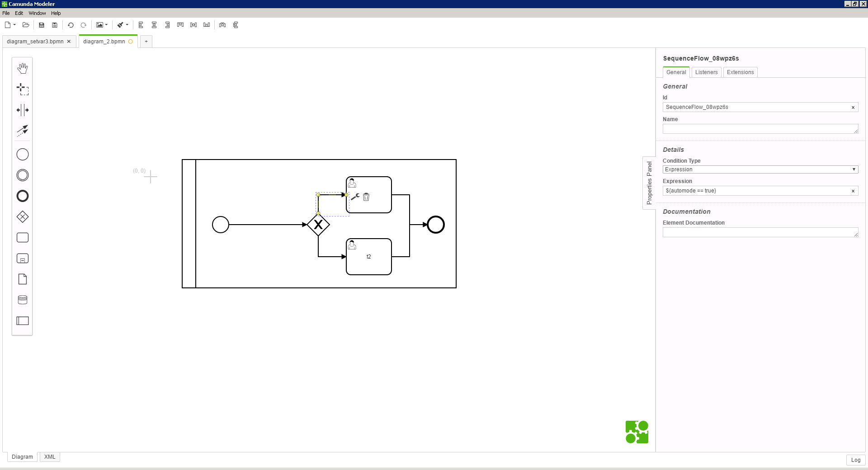The width and height of the screenshot is (868, 470).
Task: Switch to the Diagram view tab
Action: pos(22,457)
